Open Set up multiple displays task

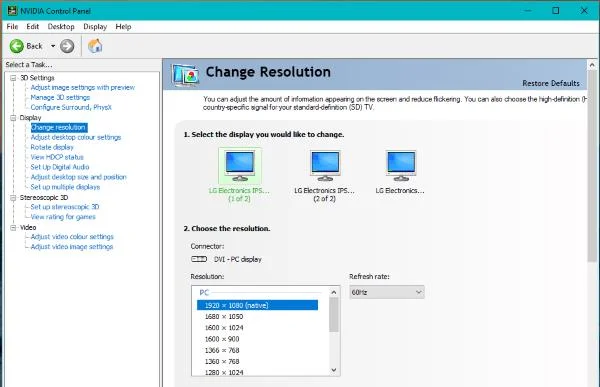[x=65, y=187]
